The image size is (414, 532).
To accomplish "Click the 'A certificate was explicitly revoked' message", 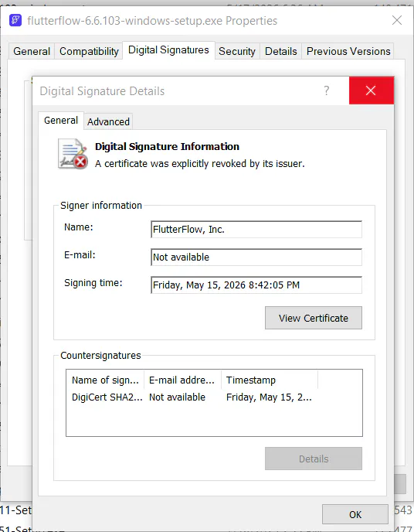I will coord(200,163).
